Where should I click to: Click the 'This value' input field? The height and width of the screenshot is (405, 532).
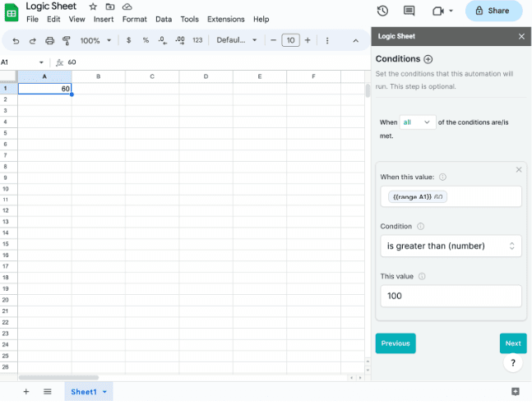(x=450, y=296)
